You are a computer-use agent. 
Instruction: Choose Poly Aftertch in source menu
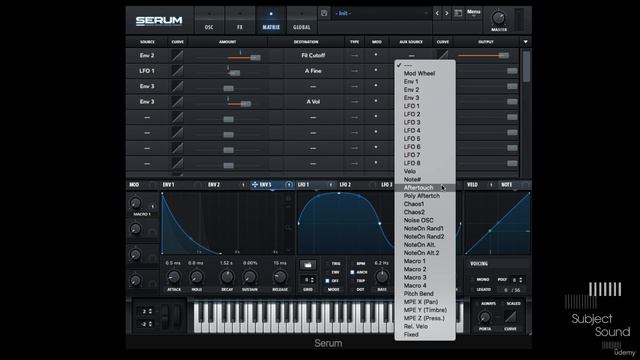tap(425, 196)
